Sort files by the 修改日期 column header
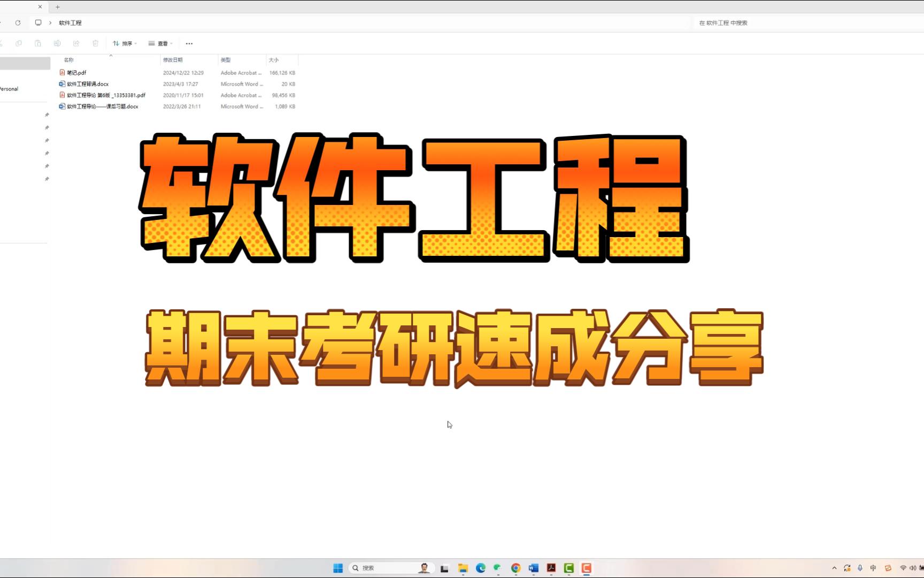 (x=173, y=60)
